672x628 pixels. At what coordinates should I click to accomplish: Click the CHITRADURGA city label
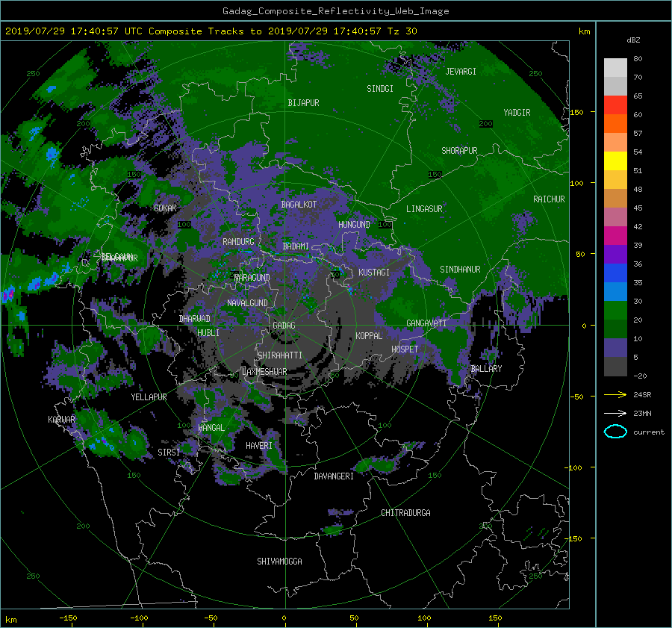(x=406, y=513)
